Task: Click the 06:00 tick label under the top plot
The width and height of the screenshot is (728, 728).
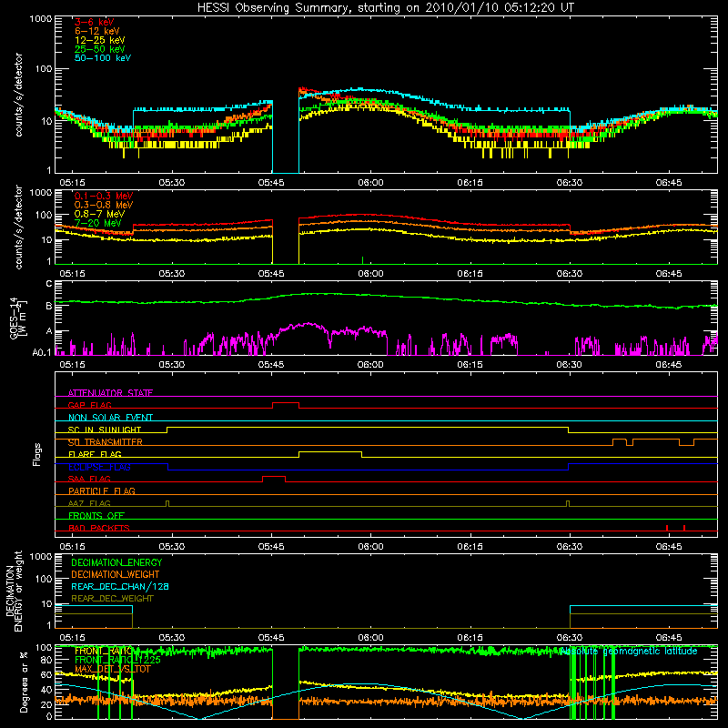Action: pos(370,183)
